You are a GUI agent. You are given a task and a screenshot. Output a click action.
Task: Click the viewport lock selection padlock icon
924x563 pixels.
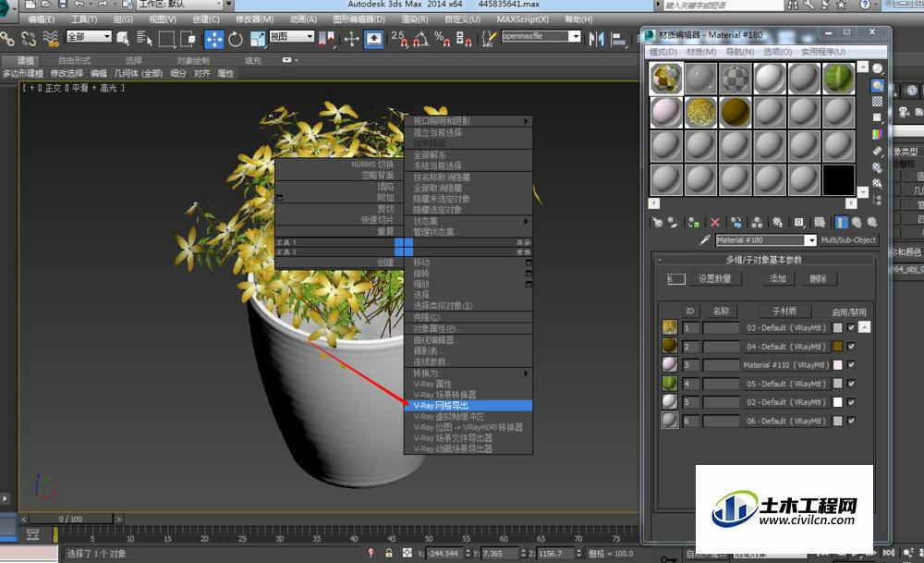389,553
